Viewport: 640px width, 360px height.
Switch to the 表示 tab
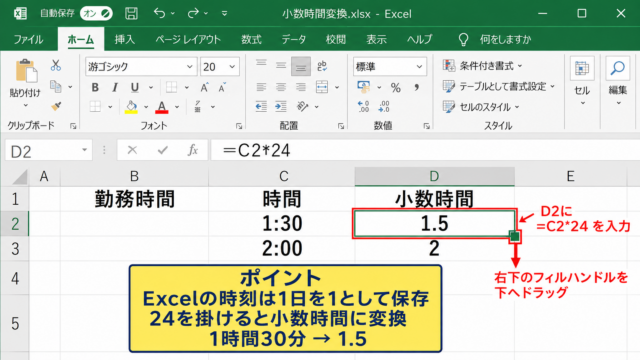(376, 40)
